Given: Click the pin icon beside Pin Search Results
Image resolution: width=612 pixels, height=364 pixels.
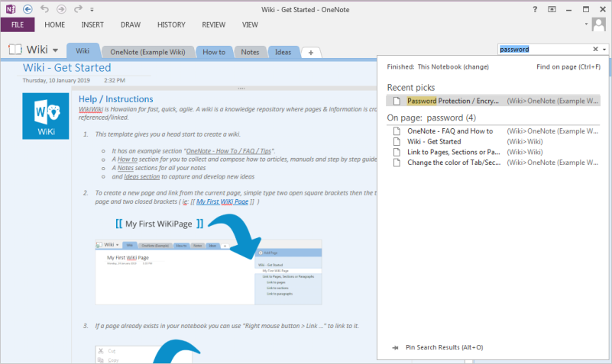Looking at the screenshot, I should (x=395, y=348).
